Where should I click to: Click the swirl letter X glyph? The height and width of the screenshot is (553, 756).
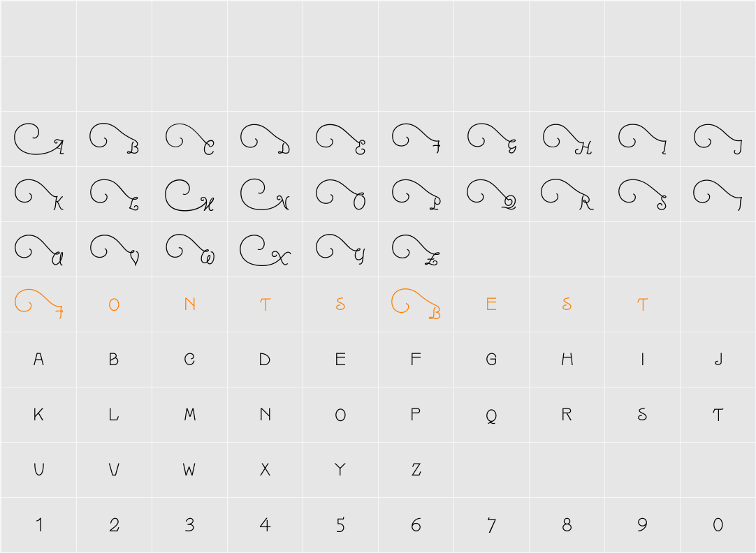click(x=265, y=250)
